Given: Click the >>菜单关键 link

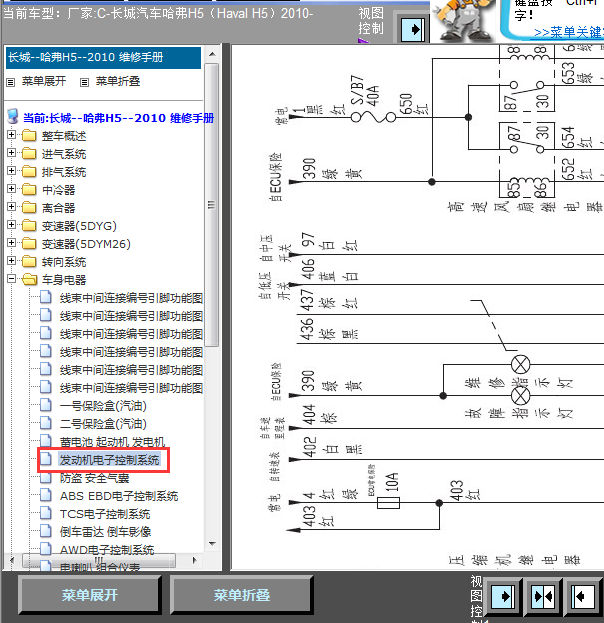Looking at the screenshot, I should (569, 32).
